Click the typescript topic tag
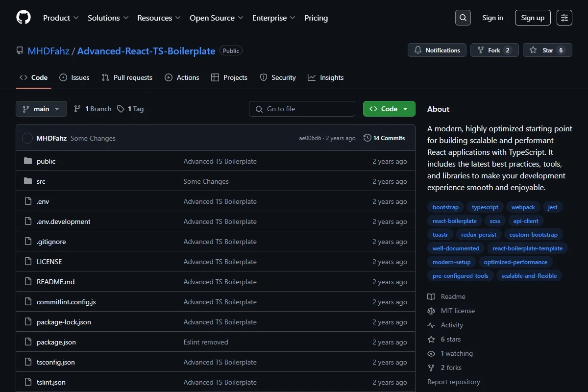The width and height of the screenshot is (588, 392). 485,207
